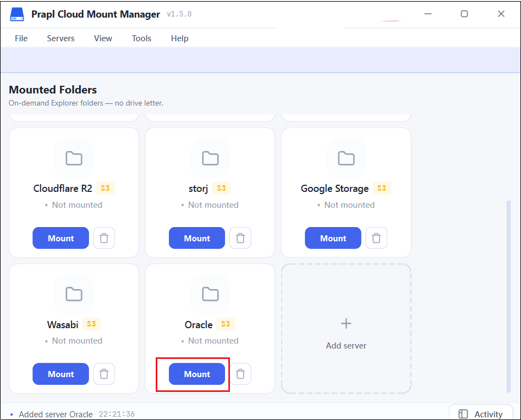Screen dimensions: 521x420
Task: Mount the Oracle folder
Action: click(197, 374)
